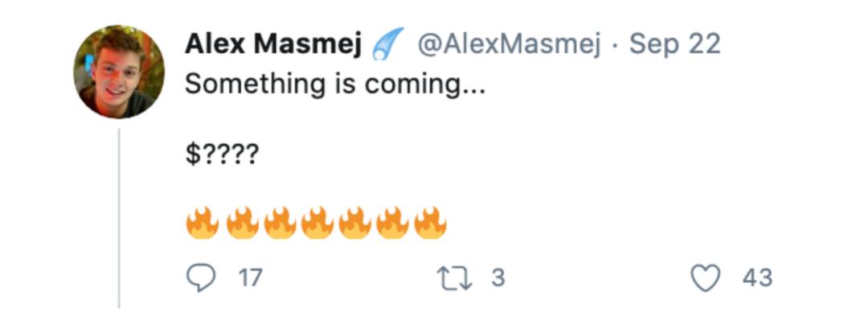Open Alex Masmej's profile picture
The image size is (868, 329).
point(118,72)
